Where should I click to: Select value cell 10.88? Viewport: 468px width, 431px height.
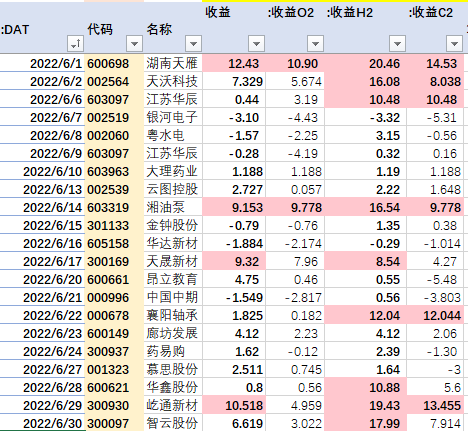(365, 387)
